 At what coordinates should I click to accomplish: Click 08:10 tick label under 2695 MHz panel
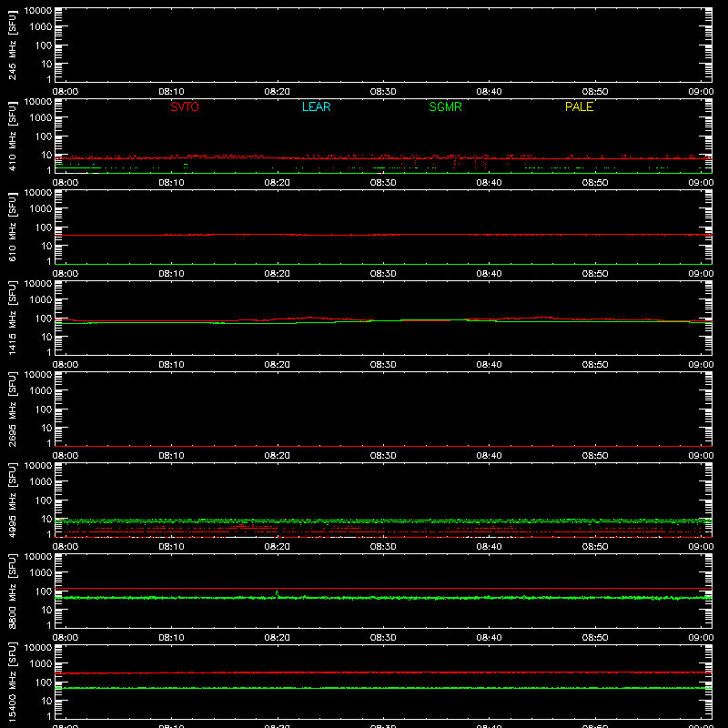[171, 456]
